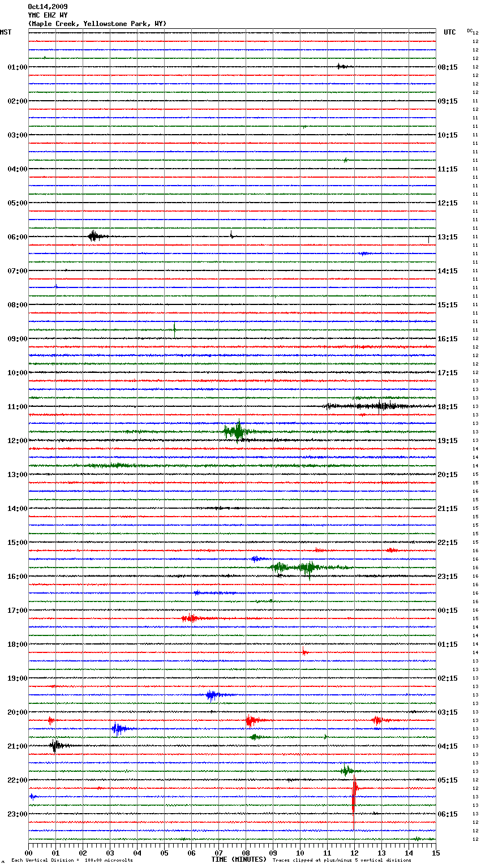Click the tall red spike on the 22:15 trace

tap(354, 803)
